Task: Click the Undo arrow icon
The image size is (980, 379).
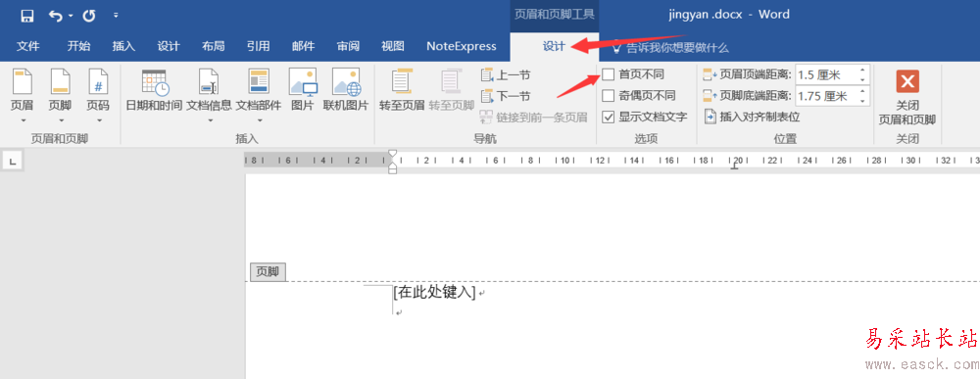Action: (x=56, y=17)
